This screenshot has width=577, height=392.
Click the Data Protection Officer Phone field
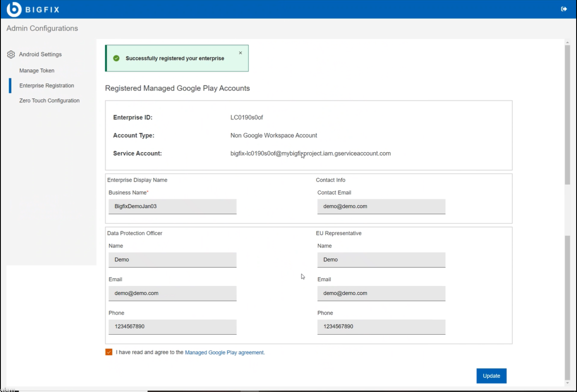click(172, 327)
